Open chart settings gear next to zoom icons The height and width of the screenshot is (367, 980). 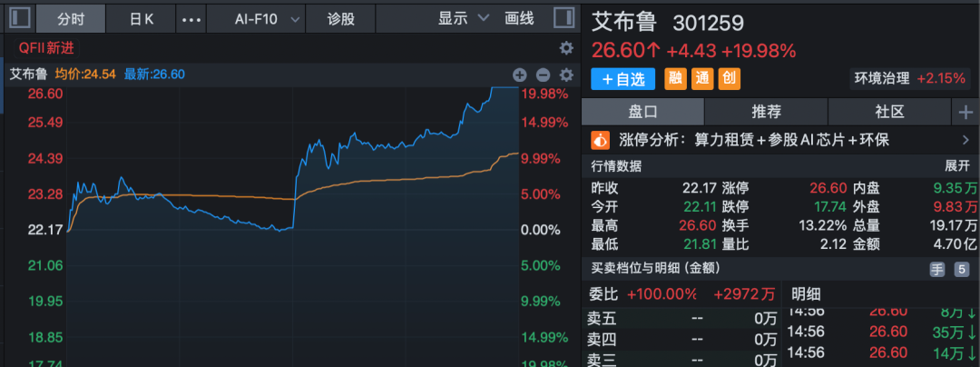[x=566, y=75]
